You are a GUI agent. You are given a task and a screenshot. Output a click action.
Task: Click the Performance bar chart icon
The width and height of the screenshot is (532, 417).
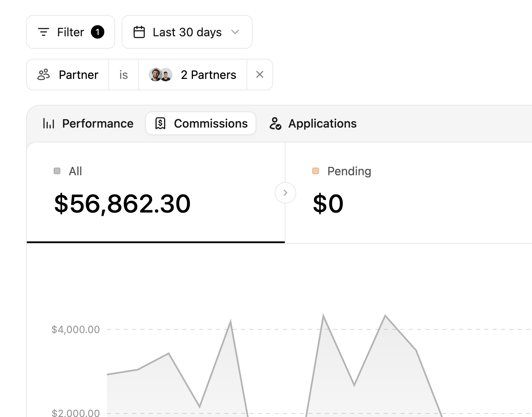coord(49,124)
